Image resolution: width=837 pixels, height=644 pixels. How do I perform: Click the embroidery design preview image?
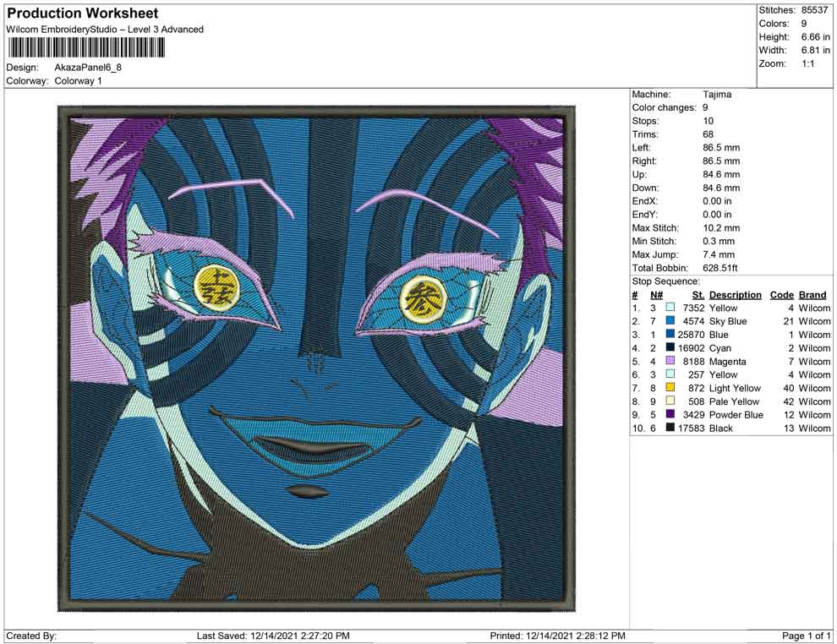point(316,358)
